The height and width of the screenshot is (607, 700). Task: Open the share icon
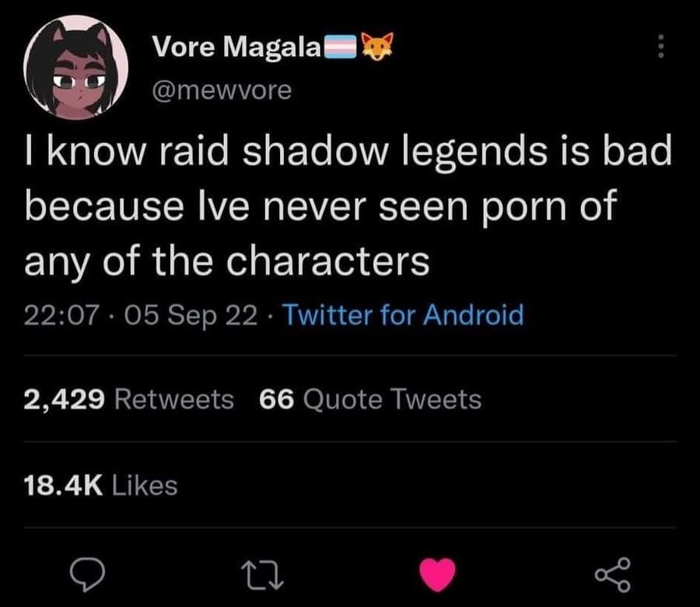pos(613,575)
